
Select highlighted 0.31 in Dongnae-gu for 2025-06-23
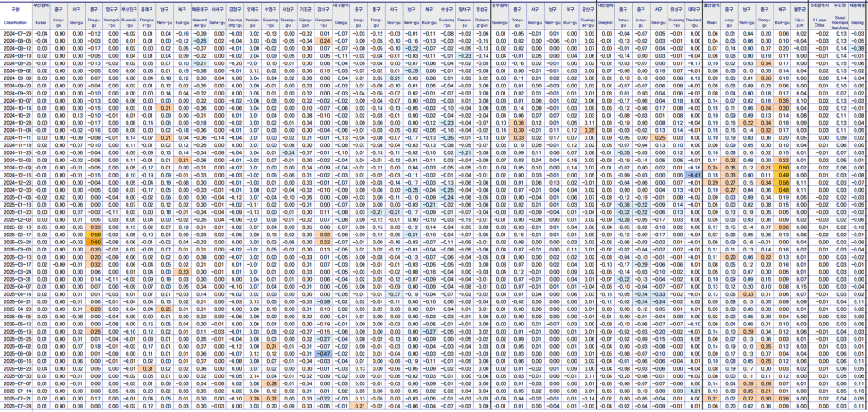click(147, 368)
